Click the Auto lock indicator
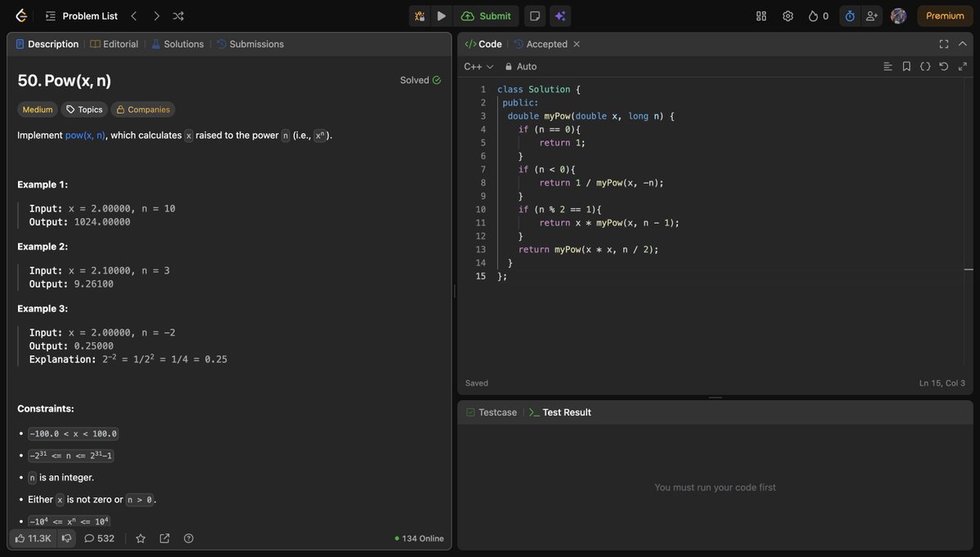 point(521,66)
